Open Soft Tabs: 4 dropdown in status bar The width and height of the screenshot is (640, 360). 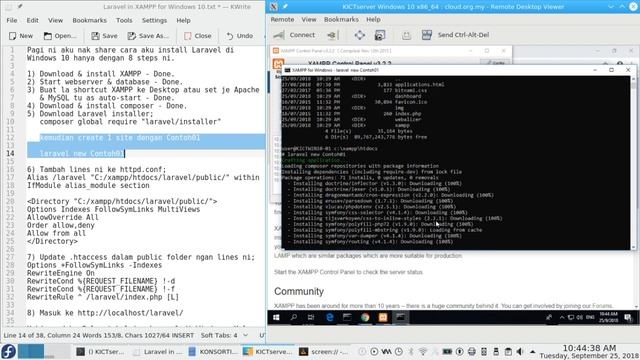(224, 335)
